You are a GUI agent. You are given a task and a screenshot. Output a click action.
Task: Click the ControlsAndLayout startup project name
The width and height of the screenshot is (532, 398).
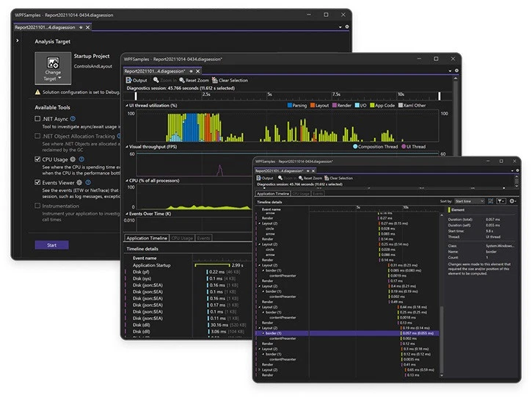pos(93,66)
